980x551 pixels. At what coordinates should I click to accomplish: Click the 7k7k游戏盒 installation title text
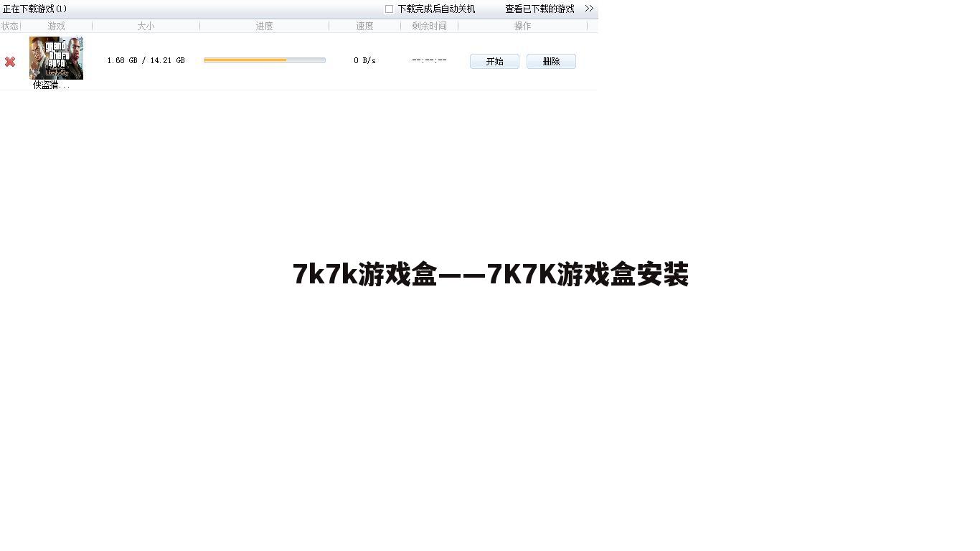click(x=491, y=275)
